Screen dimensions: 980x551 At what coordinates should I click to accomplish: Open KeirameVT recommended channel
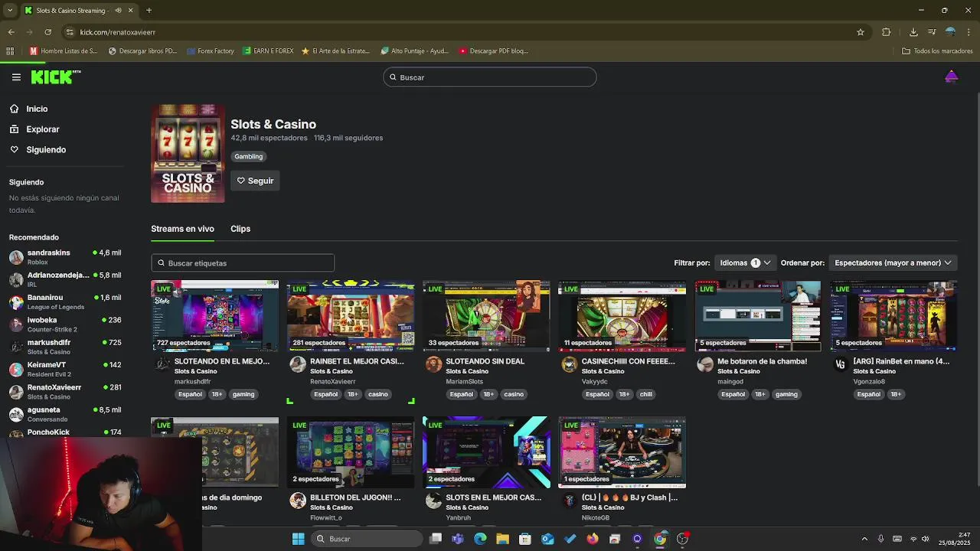pos(65,369)
